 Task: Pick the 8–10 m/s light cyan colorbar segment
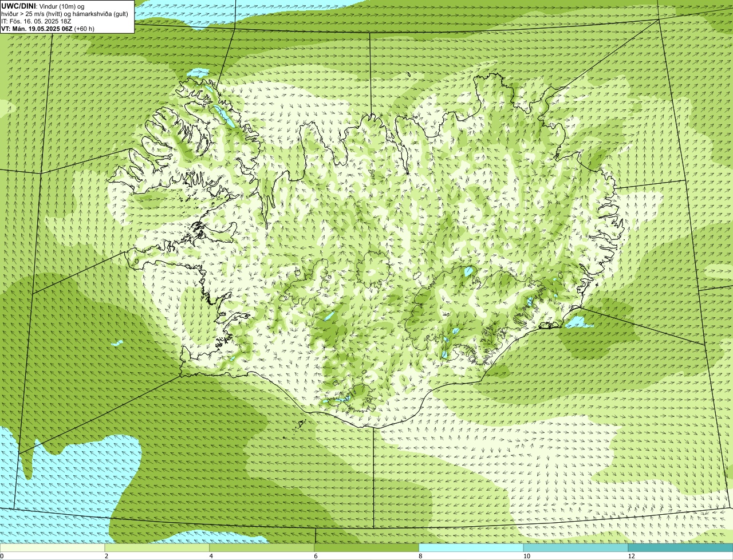[x=471, y=547]
